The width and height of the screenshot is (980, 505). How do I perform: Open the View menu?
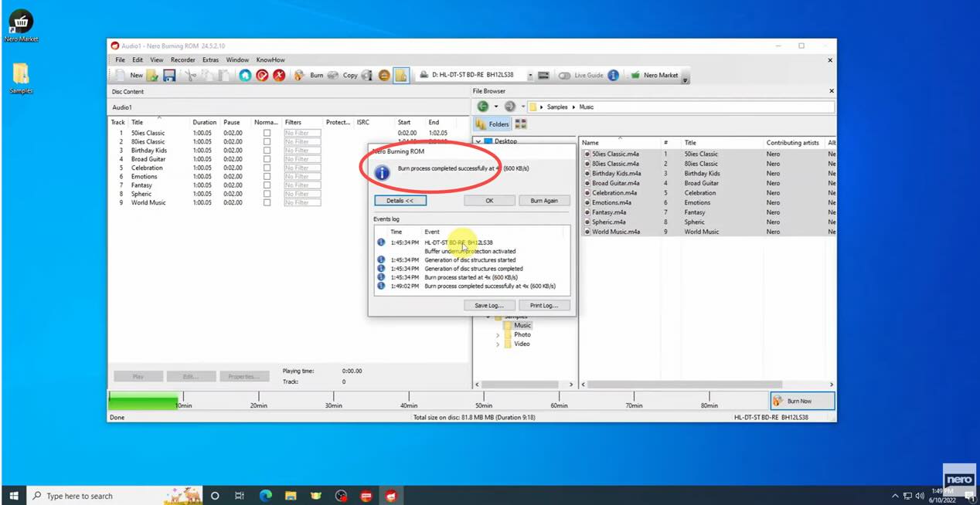pyautogui.click(x=157, y=59)
